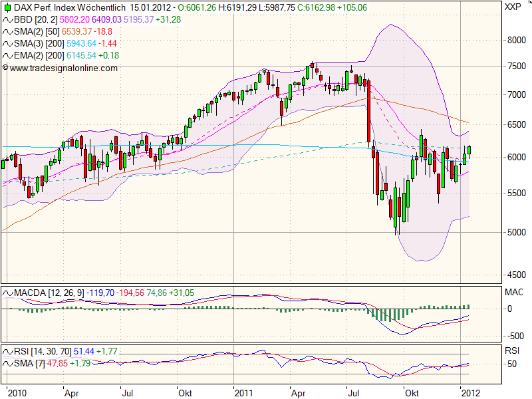Click the 7000 price axis label

[517, 94]
